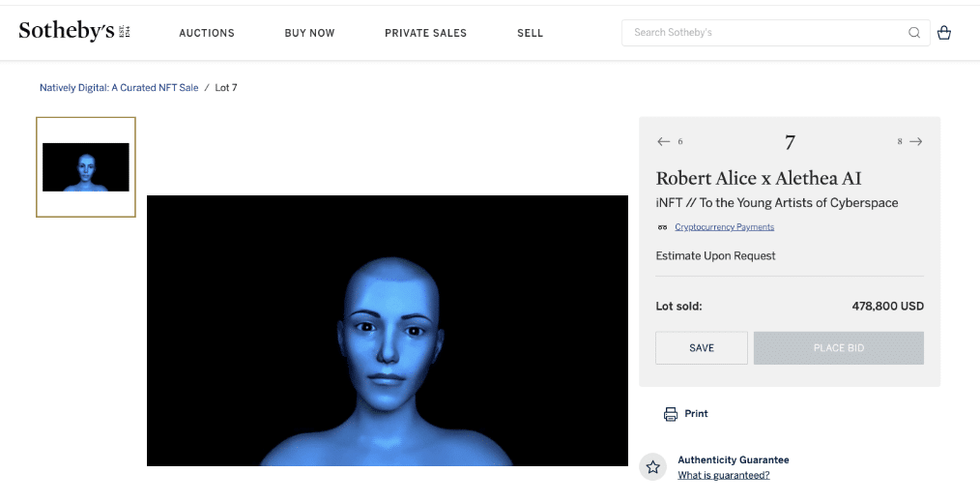Open the Private Sales menu
Screen dimensions: 980x502
(x=425, y=33)
